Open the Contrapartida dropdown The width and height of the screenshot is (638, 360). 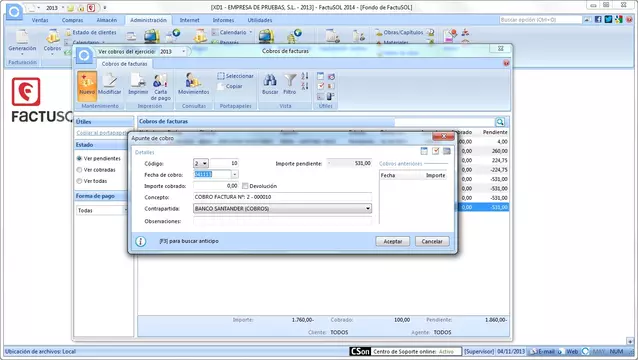[367, 208]
